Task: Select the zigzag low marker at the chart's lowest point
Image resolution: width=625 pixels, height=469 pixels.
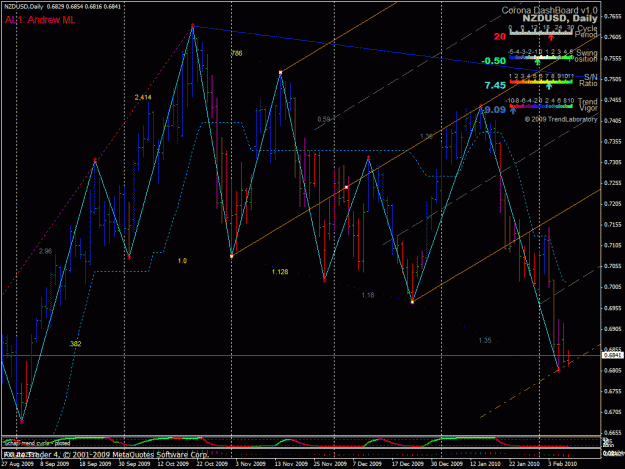Action: tap(22, 422)
